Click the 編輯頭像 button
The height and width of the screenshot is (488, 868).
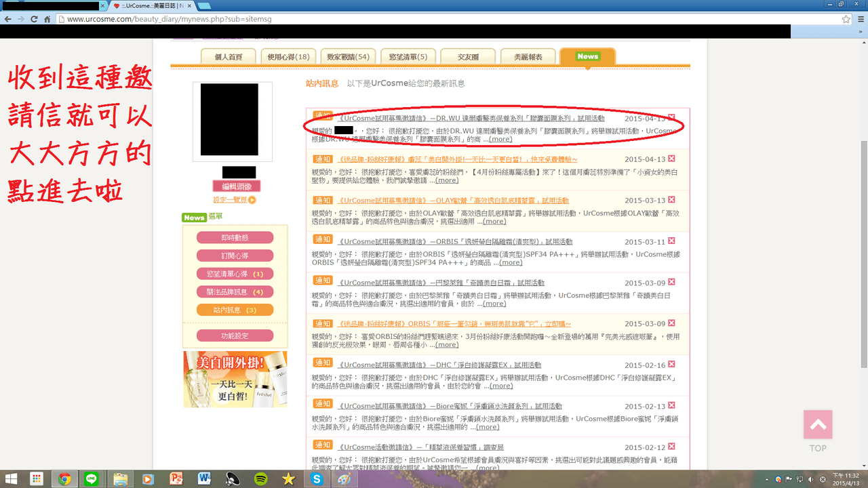[x=237, y=186]
